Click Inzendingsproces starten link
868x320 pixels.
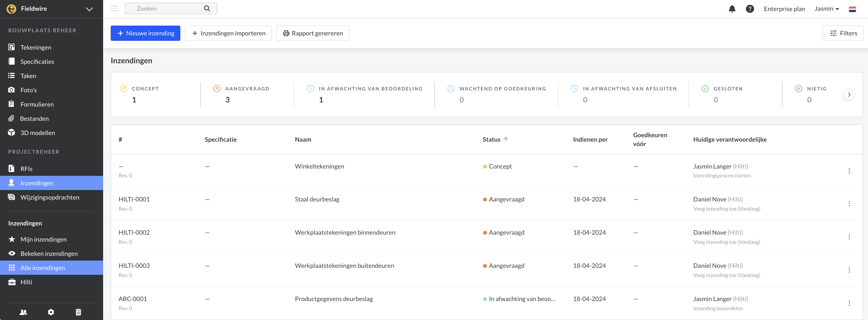722,175
